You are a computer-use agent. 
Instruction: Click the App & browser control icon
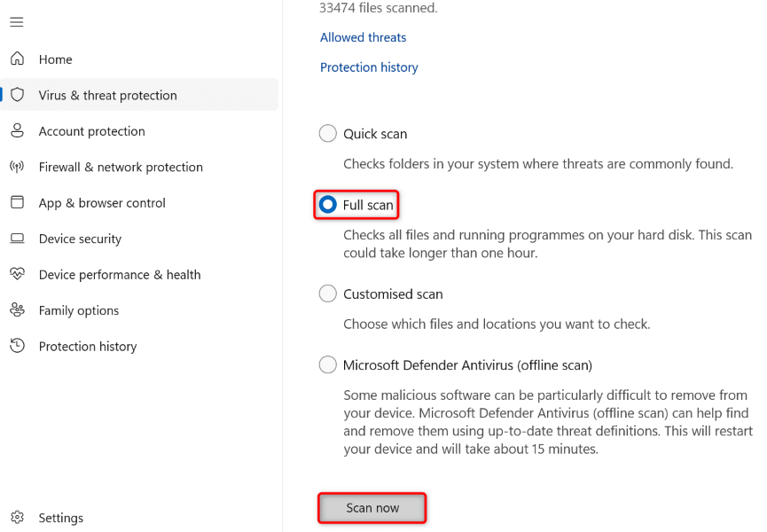pyautogui.click(x=17, y=203)
